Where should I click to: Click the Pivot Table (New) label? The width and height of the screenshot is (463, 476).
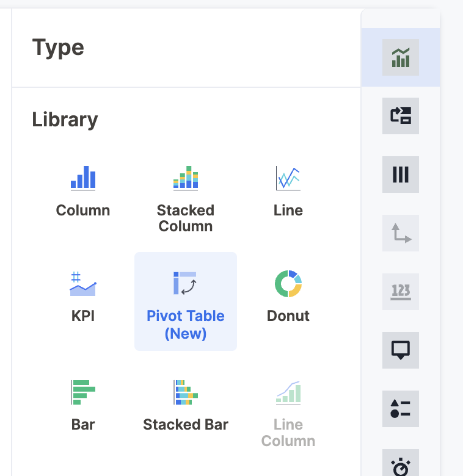185,325
